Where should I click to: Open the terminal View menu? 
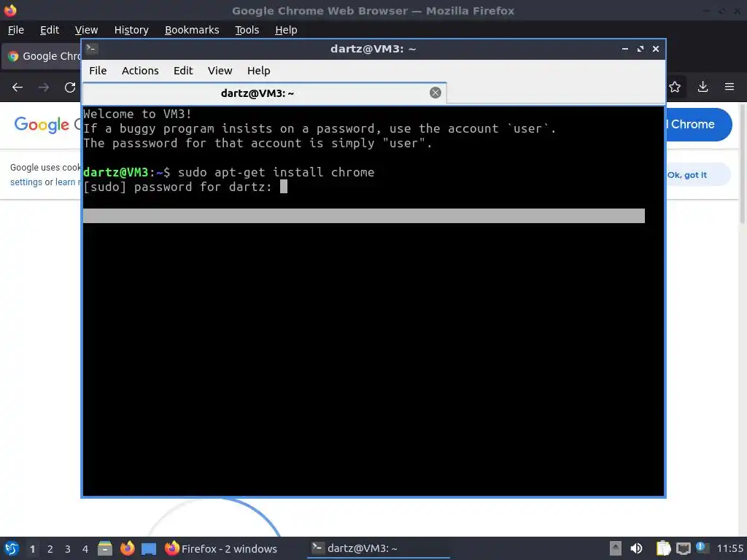click(220, 71)
